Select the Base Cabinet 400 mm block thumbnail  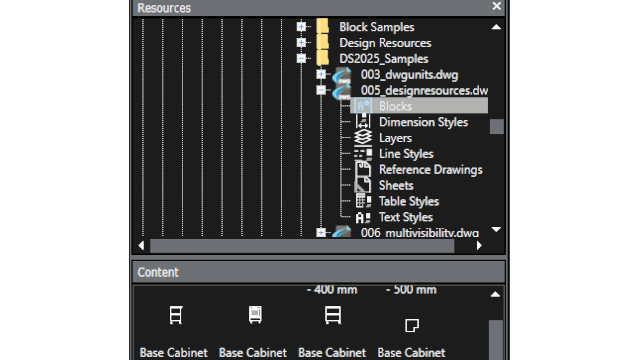[332, 315]
